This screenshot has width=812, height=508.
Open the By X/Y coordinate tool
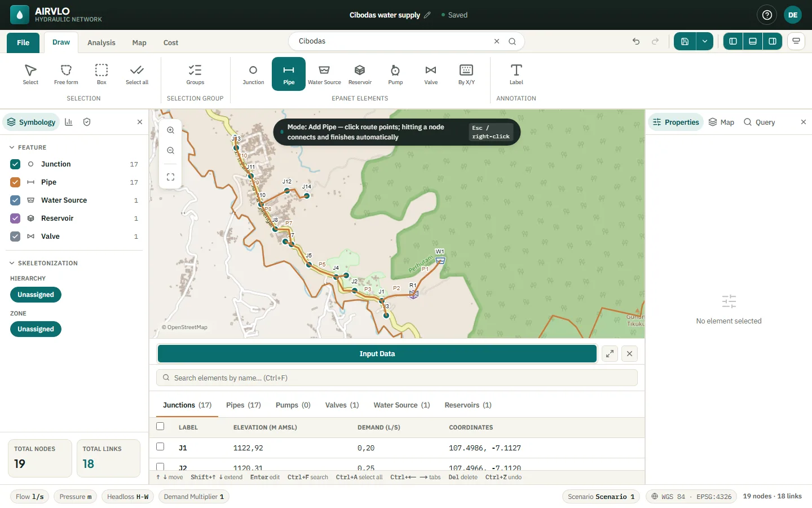pos(466,74)
